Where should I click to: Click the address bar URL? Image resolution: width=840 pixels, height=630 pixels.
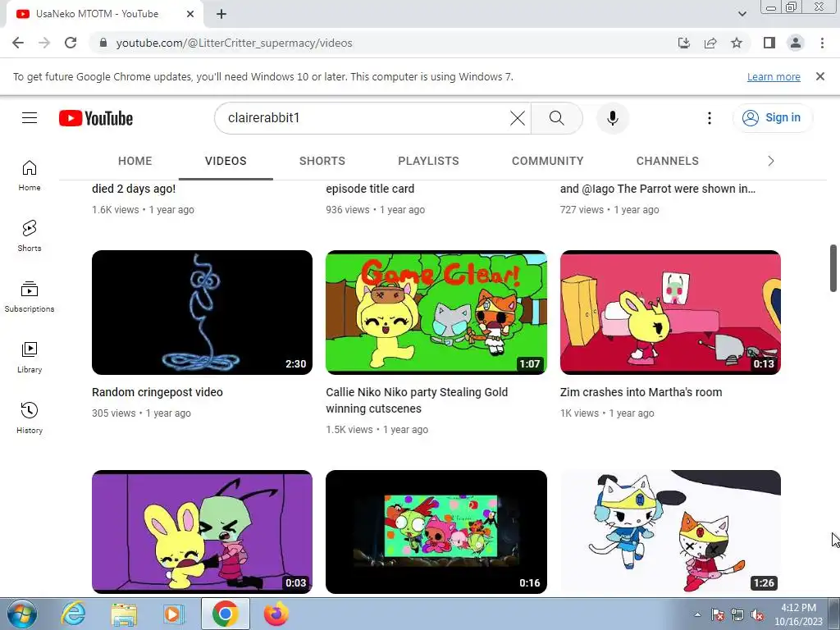(x=234, y=43)
